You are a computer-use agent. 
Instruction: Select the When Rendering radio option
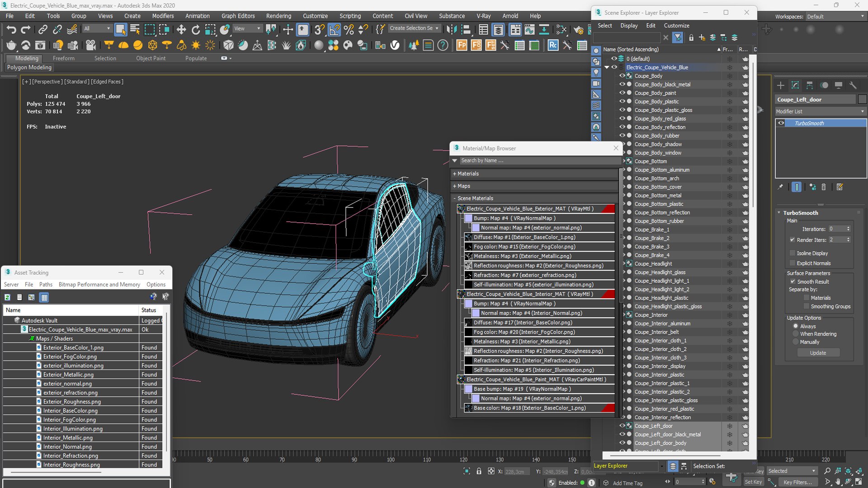[x=796, y=334]
